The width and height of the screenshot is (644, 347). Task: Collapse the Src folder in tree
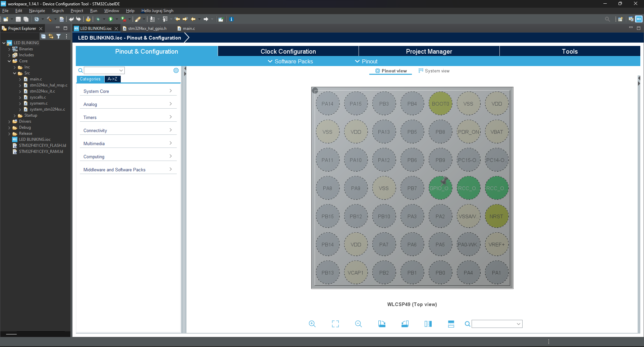point(14,73)
